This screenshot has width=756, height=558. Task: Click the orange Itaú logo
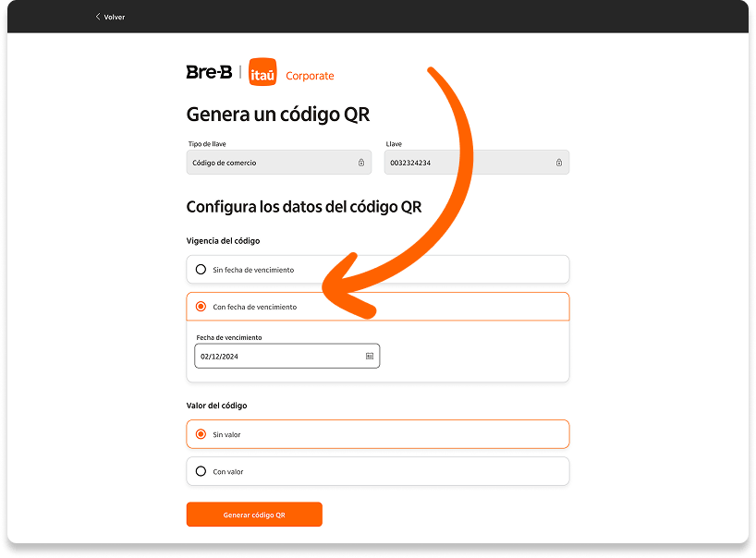pos(262,72)
